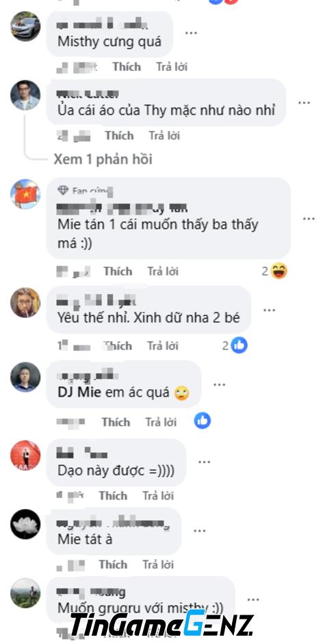Reply to 'Ủa cái áo của Thy' via Trả lời
323x644 pixels.
click(164, 136)
